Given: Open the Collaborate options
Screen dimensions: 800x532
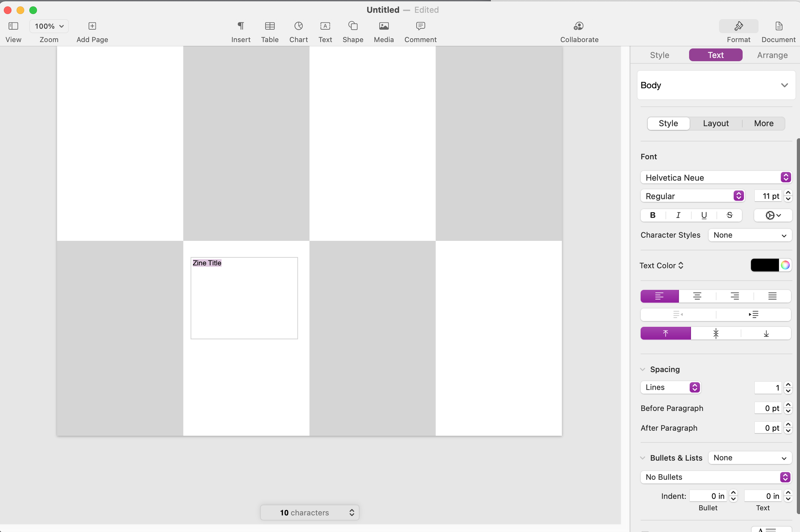Looking at the screenshot, I should coord(579,26).
